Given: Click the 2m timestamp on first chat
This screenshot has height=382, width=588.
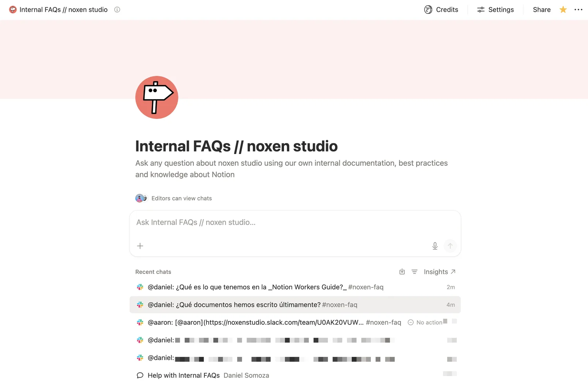Looking at the screenshot, I should coord(451,287).
